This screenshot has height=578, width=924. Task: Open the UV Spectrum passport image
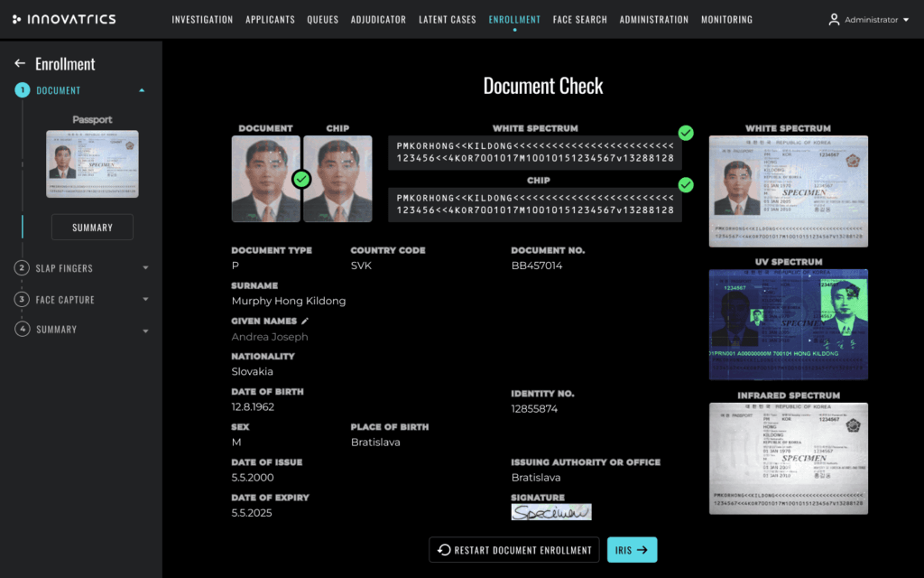click(789, 324)
